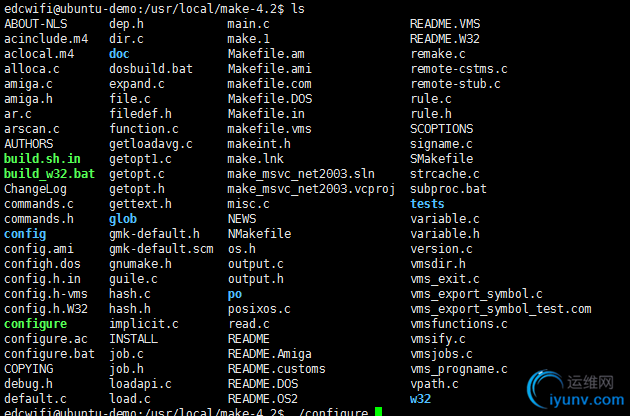Screen dimensions: 630x416
Task: Click the ls command text in prompt
Action: 298,8
